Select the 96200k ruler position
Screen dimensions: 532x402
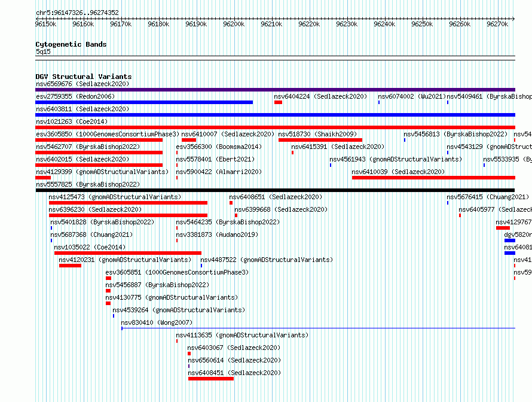click(x=234, y=24)
